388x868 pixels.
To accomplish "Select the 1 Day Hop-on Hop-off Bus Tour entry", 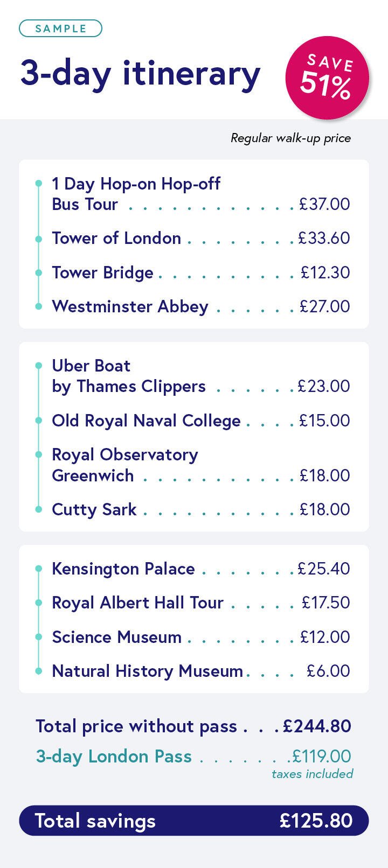I will [x=136, y=194].
